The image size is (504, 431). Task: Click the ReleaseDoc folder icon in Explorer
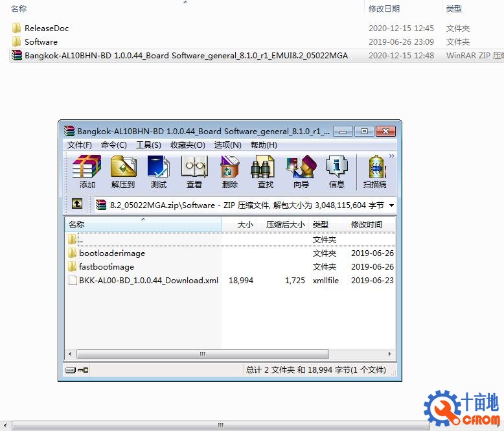tap(16, 28)
